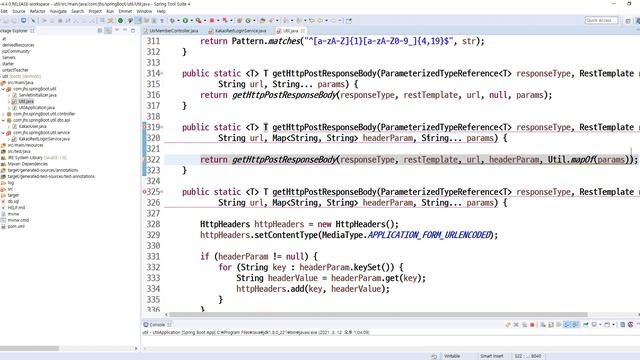Open the Run menu

point(110,11)
